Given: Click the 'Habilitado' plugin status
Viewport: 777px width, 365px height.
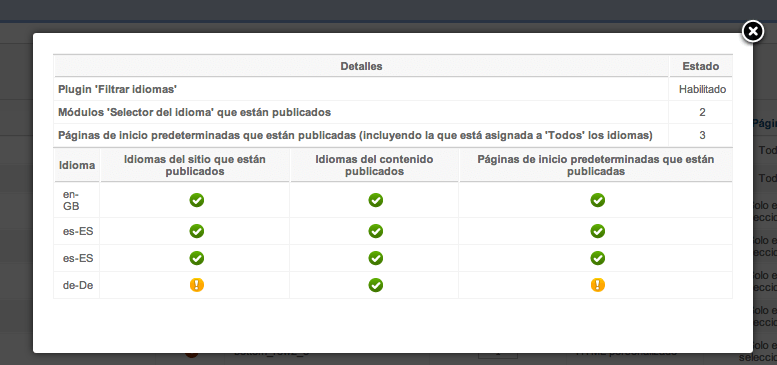Looking at the screenshot, I should pos(702,90).
